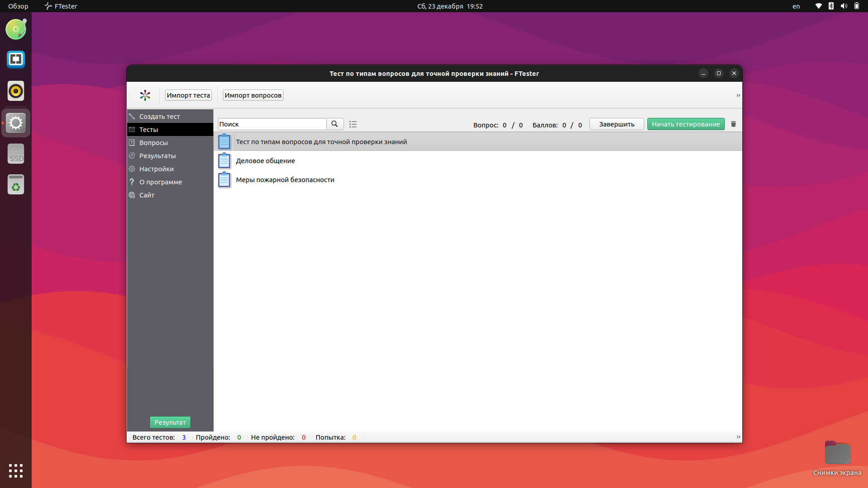Open the Вопросы sidebar section

(x=153, y=143)
